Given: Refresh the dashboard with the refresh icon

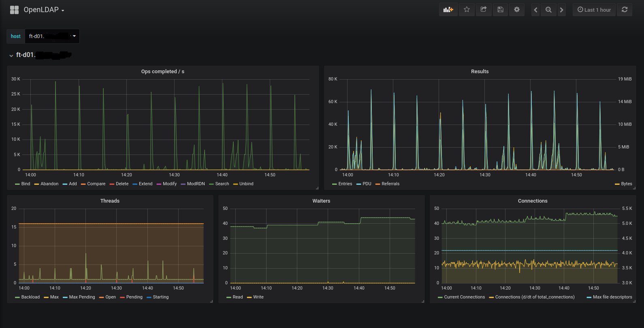Looking at the screenshot, I should 625,10.
